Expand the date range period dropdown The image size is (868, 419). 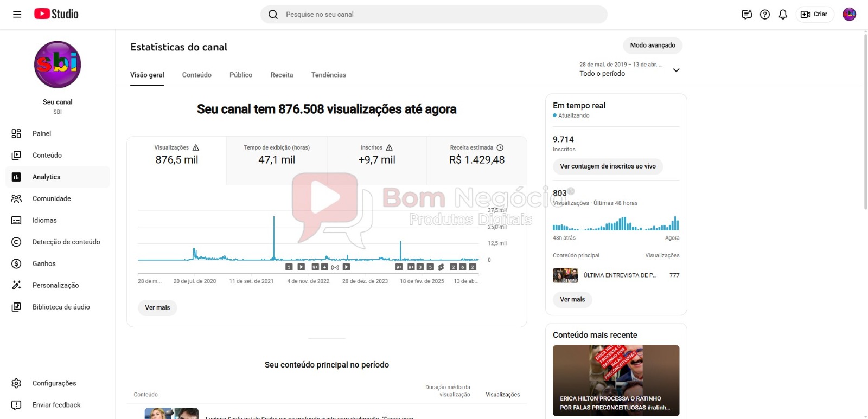(x=676, y=70)
